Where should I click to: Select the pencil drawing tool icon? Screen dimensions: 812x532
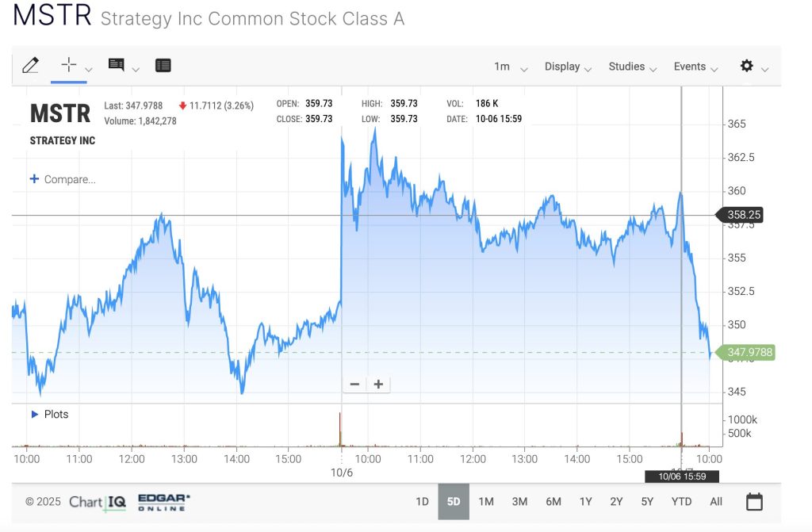point(31,66)
